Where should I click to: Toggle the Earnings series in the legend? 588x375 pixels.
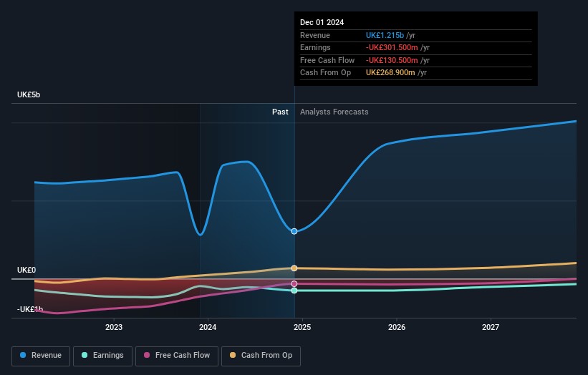click(x=102, y=355)
